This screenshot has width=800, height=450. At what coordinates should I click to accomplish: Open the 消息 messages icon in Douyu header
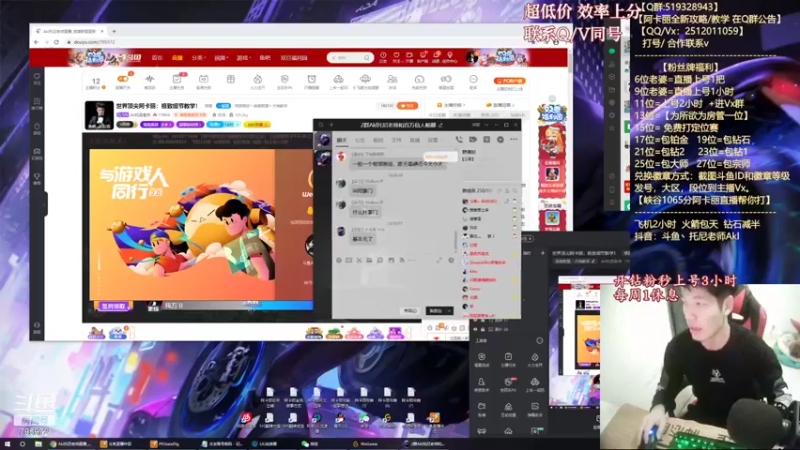click(x=436, y=56)
